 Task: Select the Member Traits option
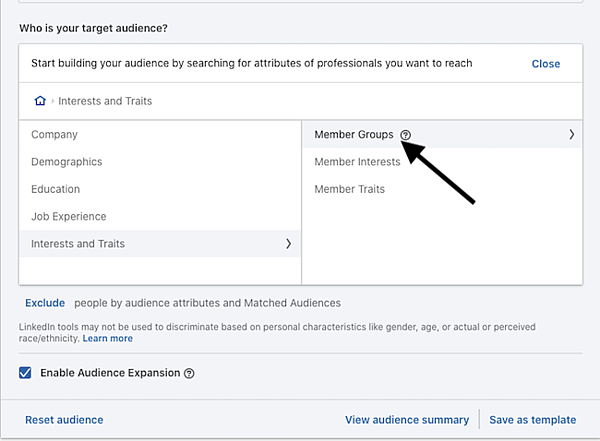click(349, 189)
